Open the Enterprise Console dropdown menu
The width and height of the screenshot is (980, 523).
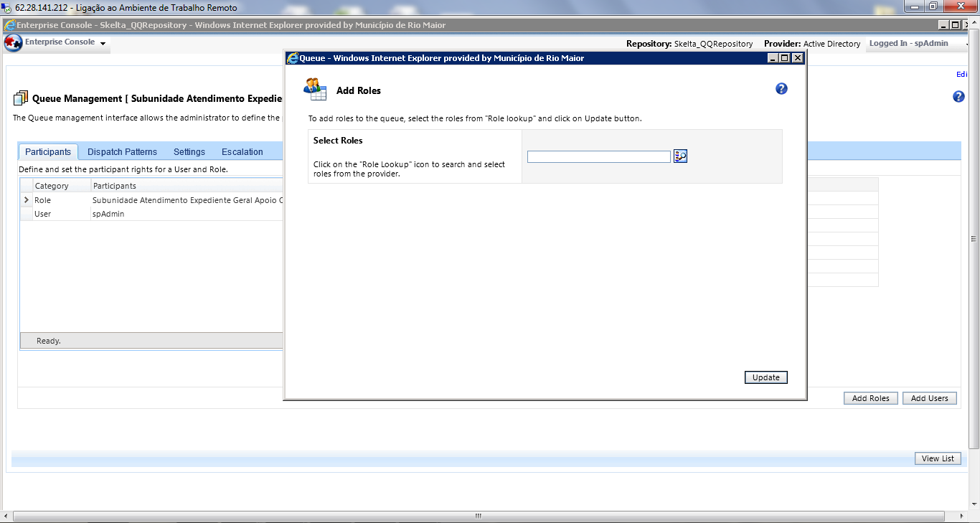click(103, 44)
